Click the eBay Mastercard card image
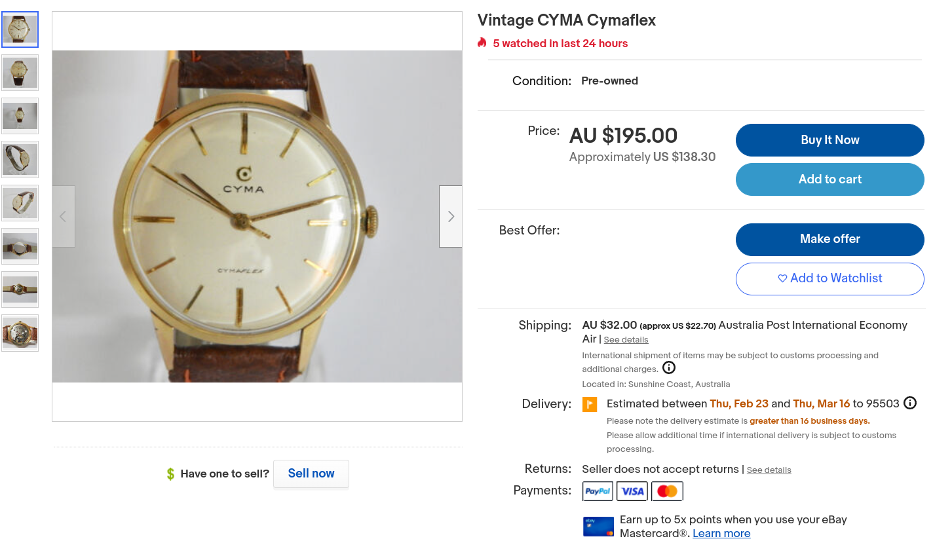 point(598,527)
